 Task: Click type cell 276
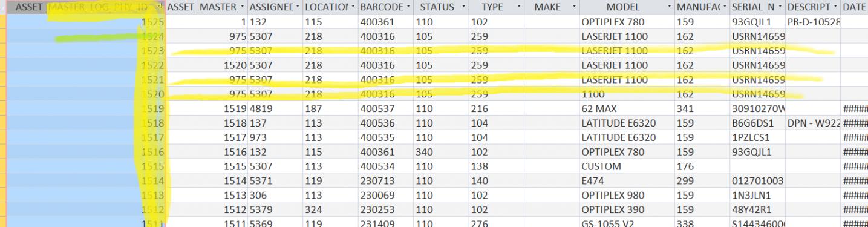click(496, 223)
